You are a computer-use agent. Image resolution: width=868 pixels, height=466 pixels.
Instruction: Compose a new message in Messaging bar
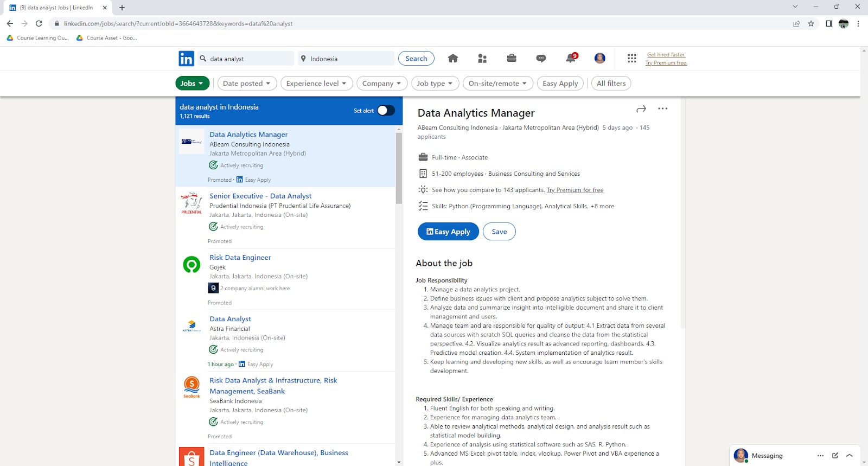click(835, 456)
